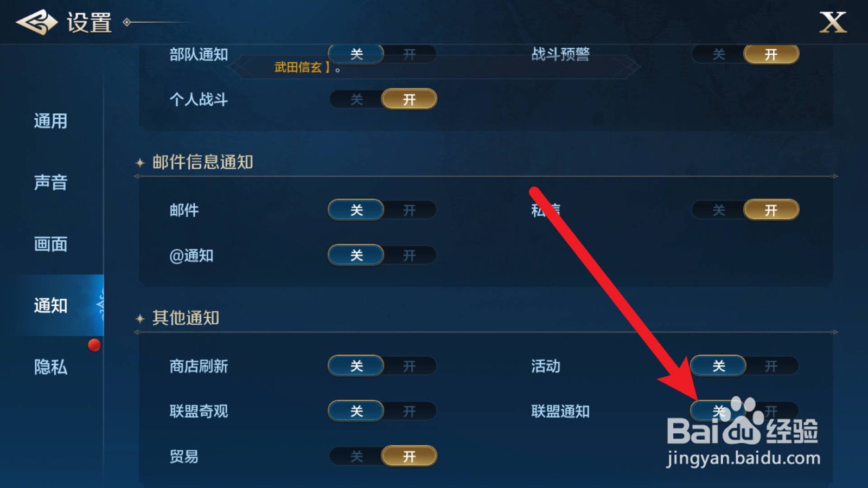Screen dimensions: 868x488
Task: Click the red notification dot near 隐私
Action: 94,345
